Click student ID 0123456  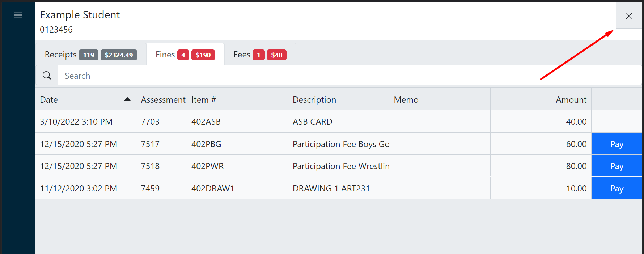pyautogui.click(x=56, y=30)
